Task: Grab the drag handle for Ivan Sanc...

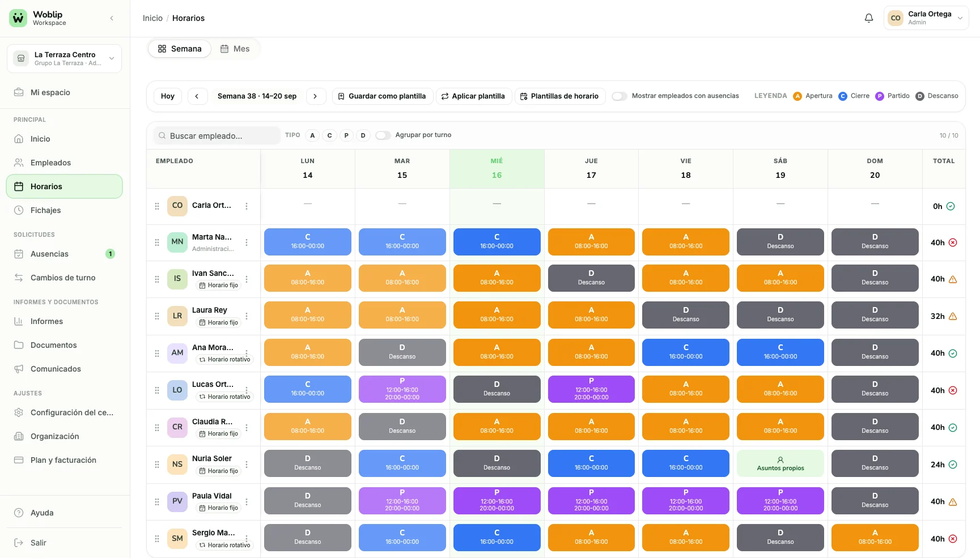Action: click(x=157, y=279)
